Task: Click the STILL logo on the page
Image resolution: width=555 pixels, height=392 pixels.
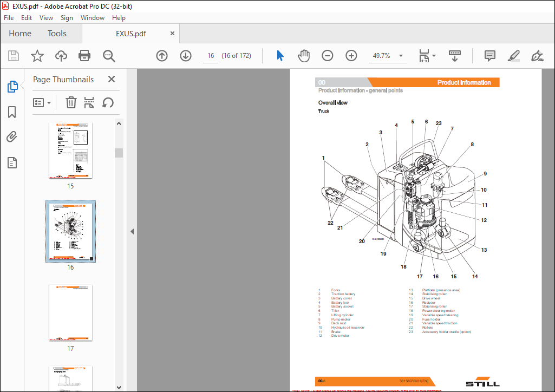Action: [483, 382]
